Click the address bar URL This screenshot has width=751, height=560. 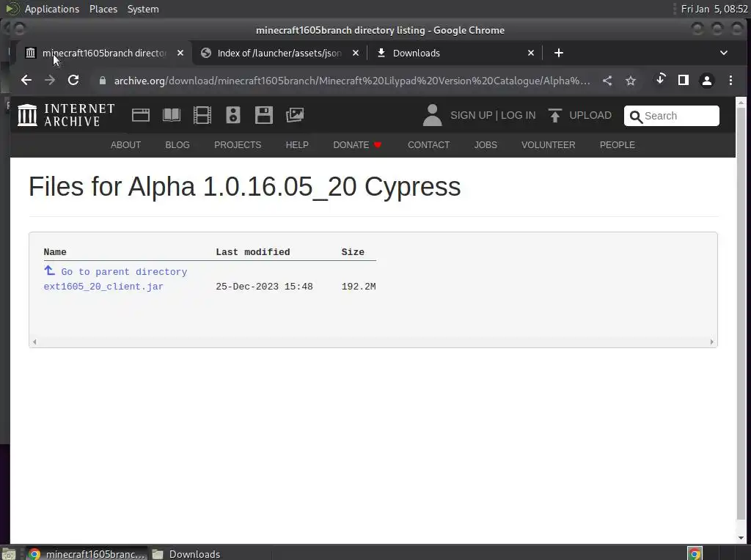tap(351, 81)
